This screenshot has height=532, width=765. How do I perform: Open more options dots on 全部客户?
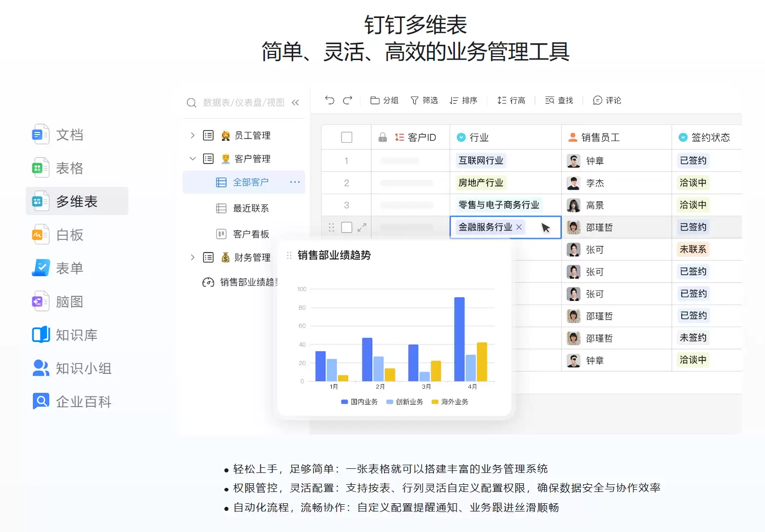[x=295, y=182]
